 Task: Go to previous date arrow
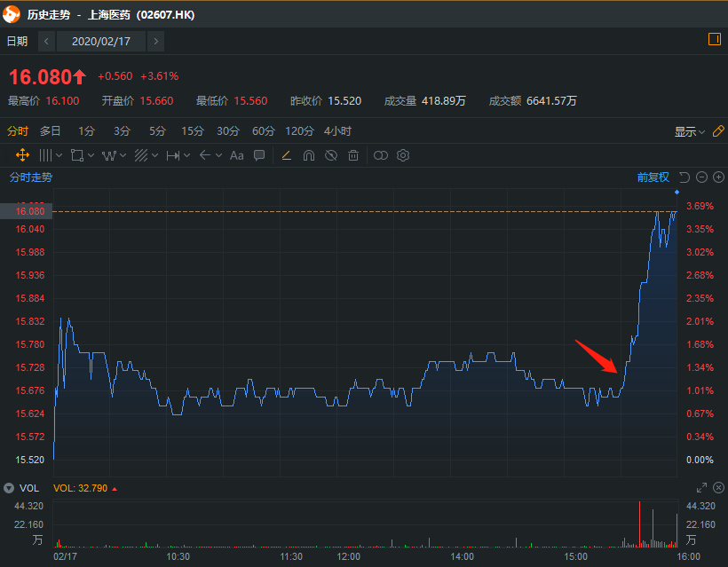pyautogui.click(x=46, y=42)
